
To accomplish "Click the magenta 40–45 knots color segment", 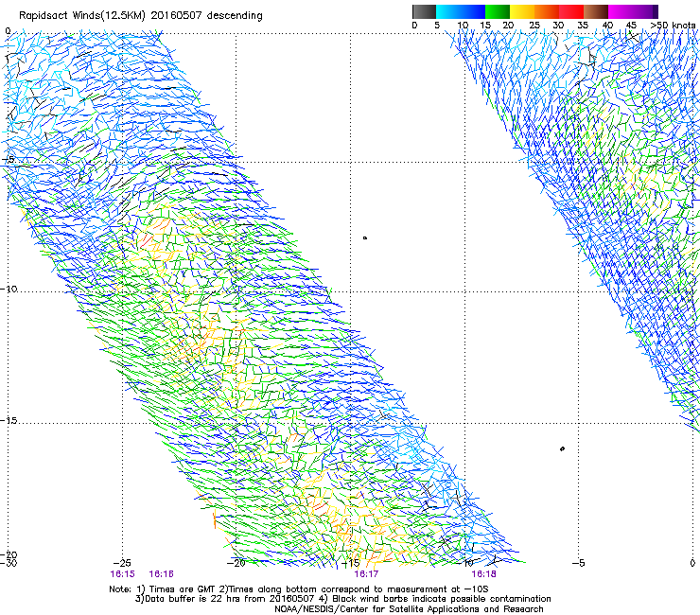I will tap(621, 11).
